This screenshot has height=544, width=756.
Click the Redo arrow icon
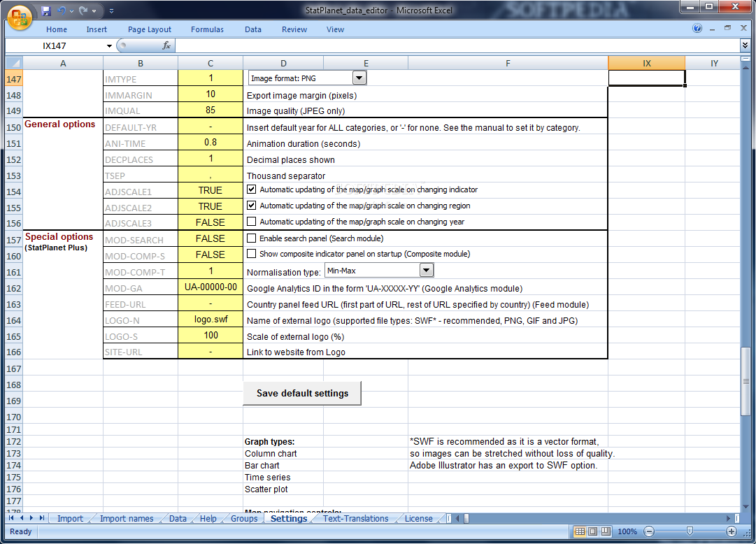[x=83, y=10]
